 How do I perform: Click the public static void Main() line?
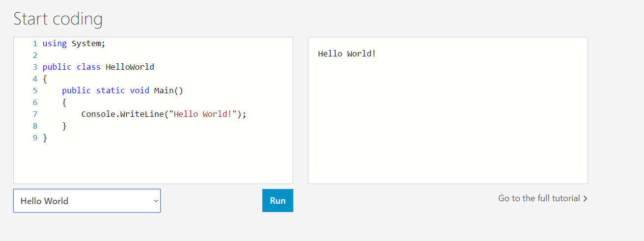coord(122,90)
